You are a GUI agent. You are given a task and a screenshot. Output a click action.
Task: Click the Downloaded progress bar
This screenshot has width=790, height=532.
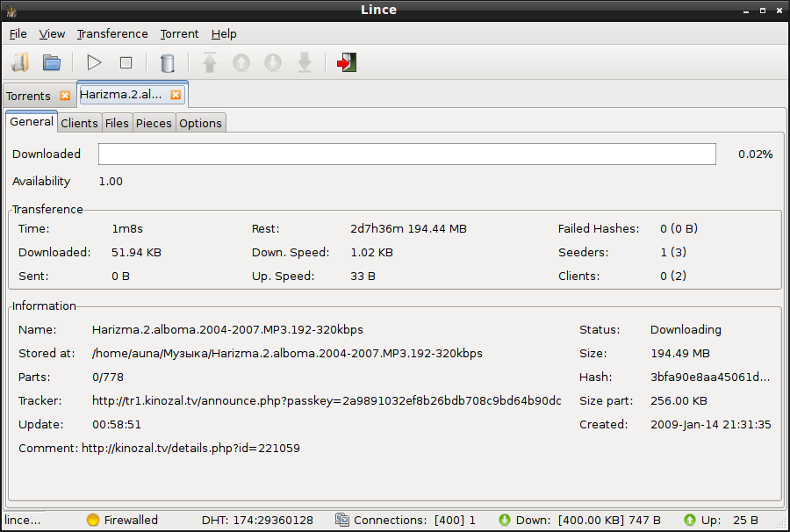[x=407, y=154]
